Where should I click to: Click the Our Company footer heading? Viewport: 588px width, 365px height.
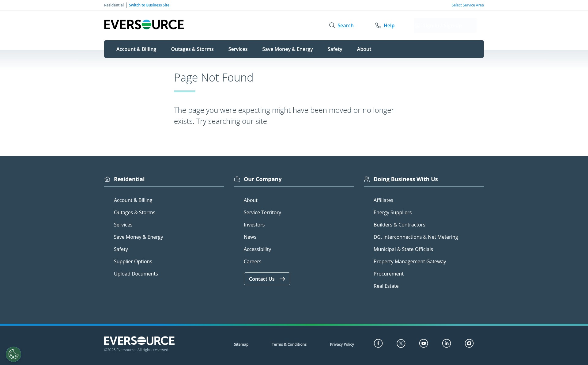[262, 179]
